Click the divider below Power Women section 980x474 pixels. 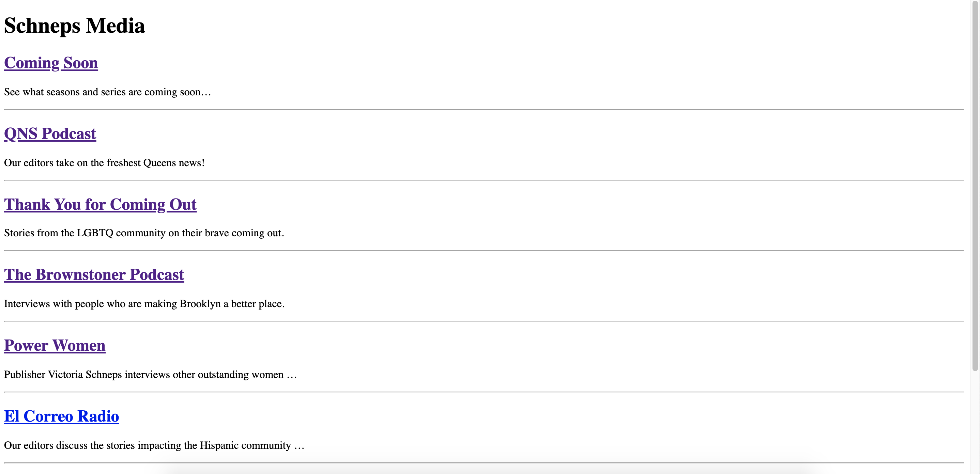484,392
